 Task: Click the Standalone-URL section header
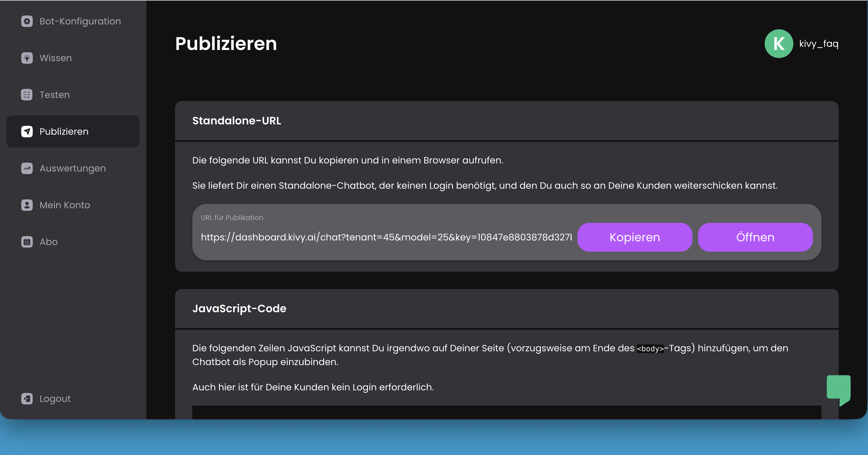pos(237,120)
